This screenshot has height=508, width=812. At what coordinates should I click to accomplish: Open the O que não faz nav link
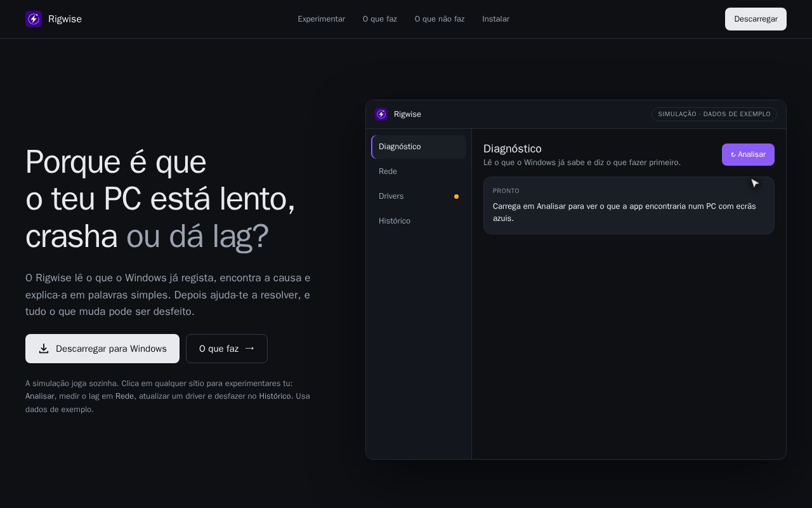tap(440, 19)
